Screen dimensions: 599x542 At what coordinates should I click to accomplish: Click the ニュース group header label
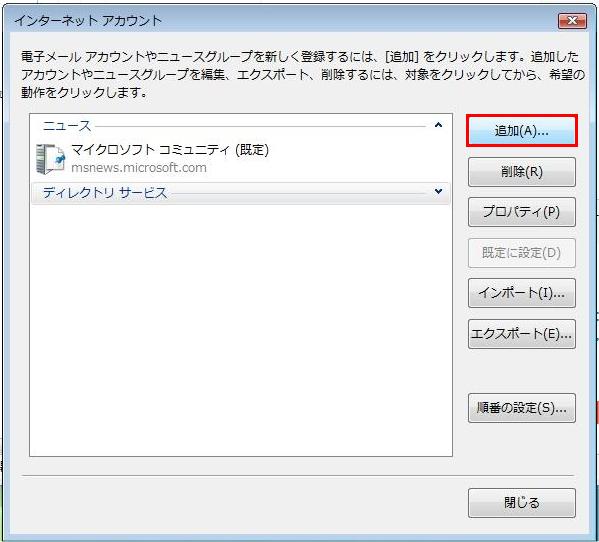pos(67,126)
